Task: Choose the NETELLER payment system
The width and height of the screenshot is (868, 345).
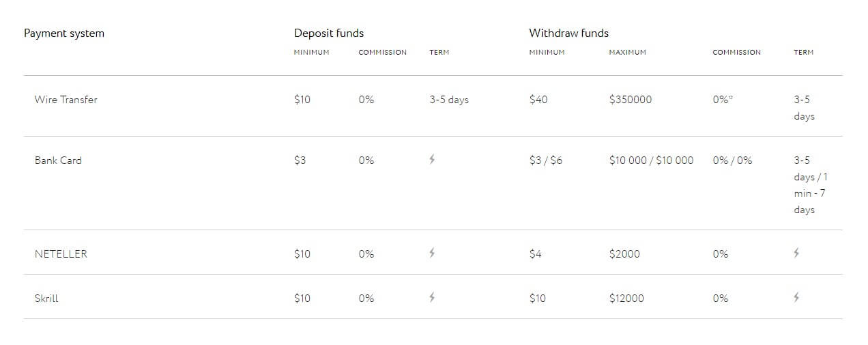Action: pyautogui.click(x=61, y=254)
